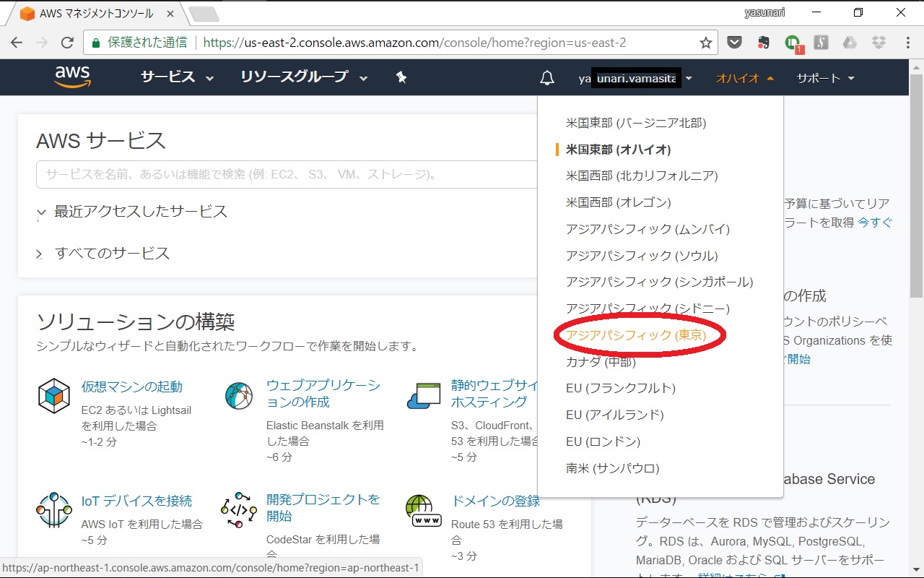This screenshot has width=924, height=578.
Task: Expand 最近アクセスしたサービス section
Action: point(133,212)
